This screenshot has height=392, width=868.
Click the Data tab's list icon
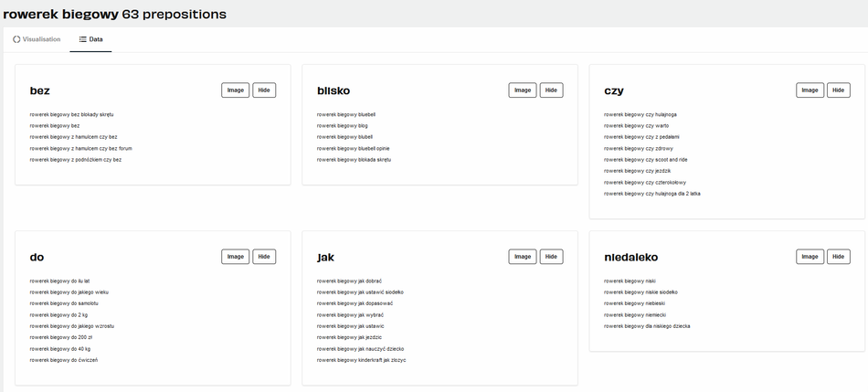83,39
